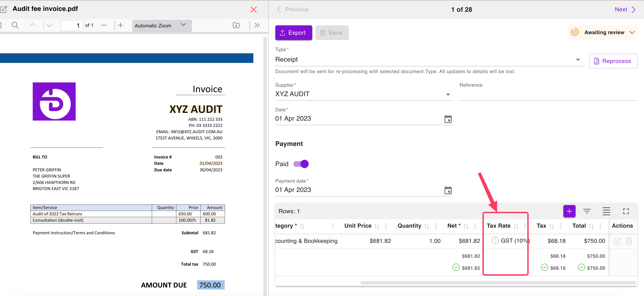This screenshot has height=296, width=644.
Task: Go to next PDF page arrow
Action: coord(49,25)
